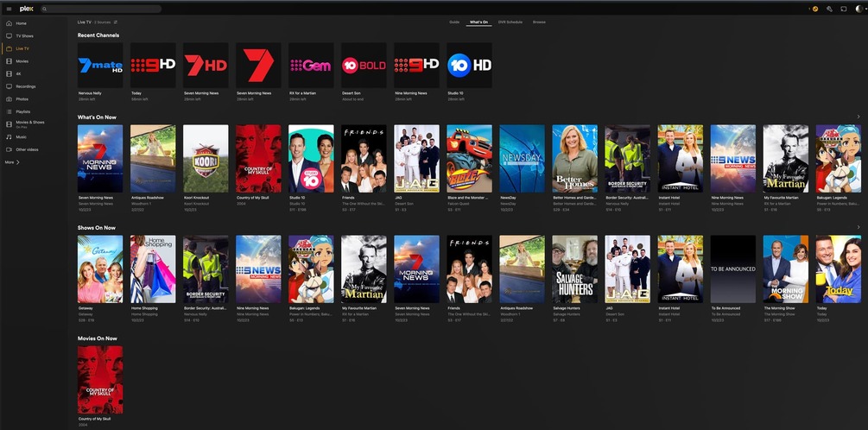
Task: Open the hamburger menu in top bar
Action: [9, 9]
